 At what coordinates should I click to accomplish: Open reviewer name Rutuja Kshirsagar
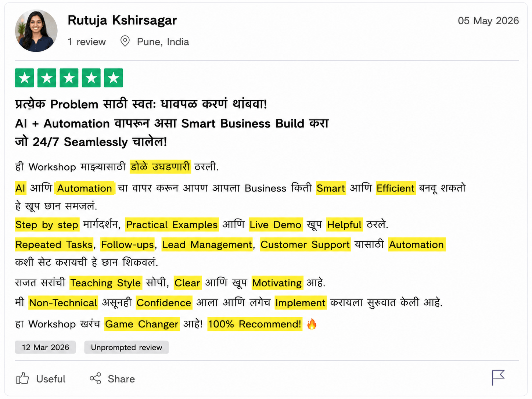[122, 20]
